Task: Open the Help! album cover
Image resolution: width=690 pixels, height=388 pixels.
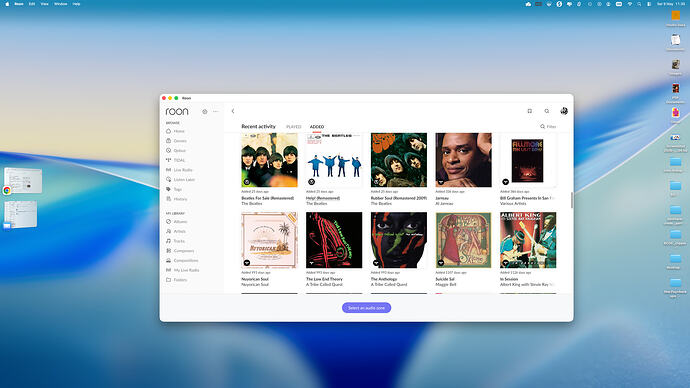Action: pyautogui.click(x=334, y=160)
